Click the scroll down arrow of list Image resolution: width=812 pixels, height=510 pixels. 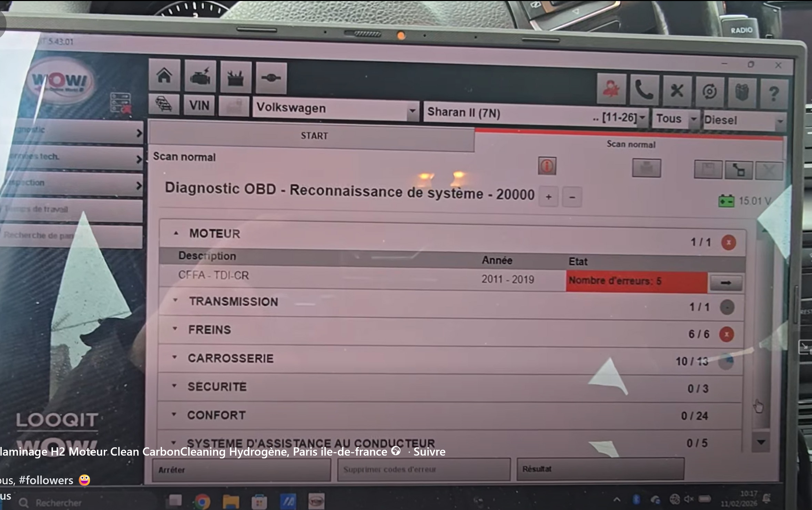coord(761,442)
